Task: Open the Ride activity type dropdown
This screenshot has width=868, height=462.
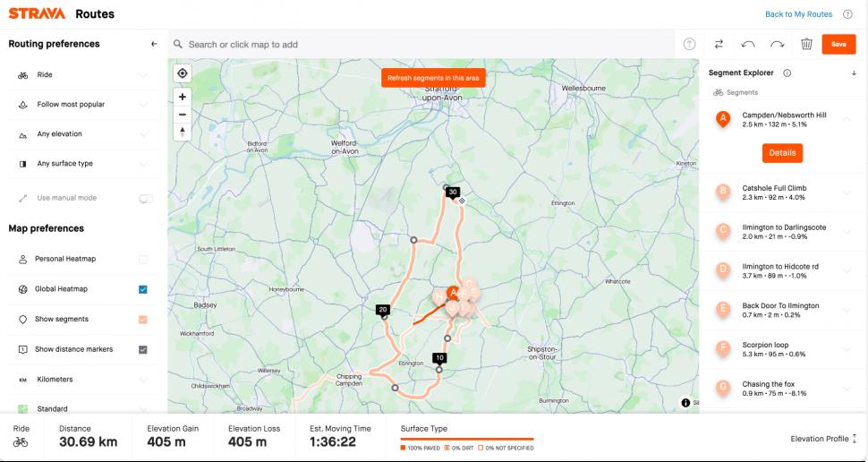Action: pyautogui.click(x=81, y=75)
